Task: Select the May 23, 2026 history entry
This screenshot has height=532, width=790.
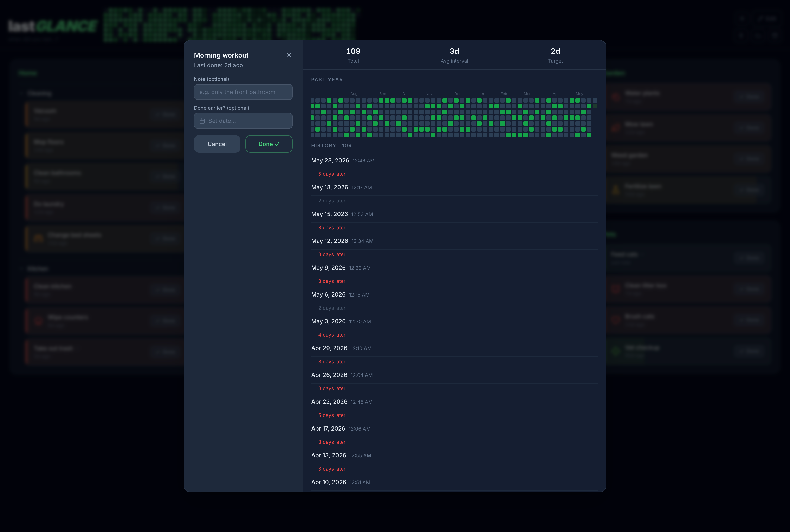Action: [454, 160]
